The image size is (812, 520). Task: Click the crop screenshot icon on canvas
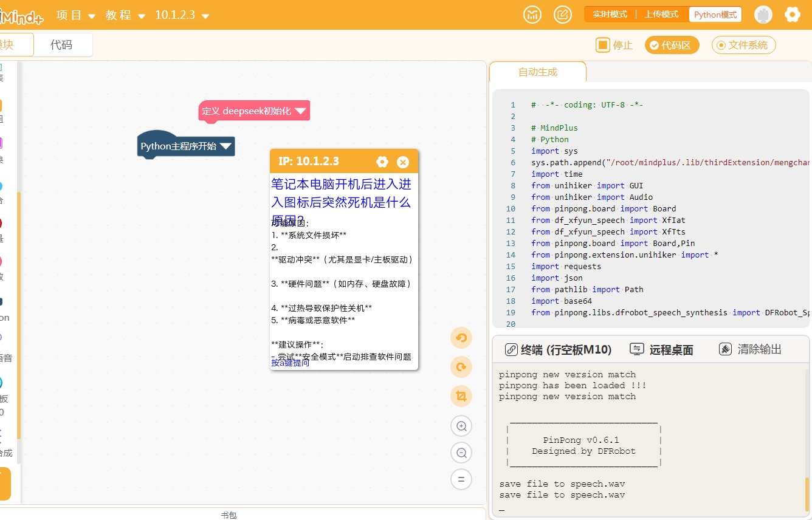coord(461,396)
